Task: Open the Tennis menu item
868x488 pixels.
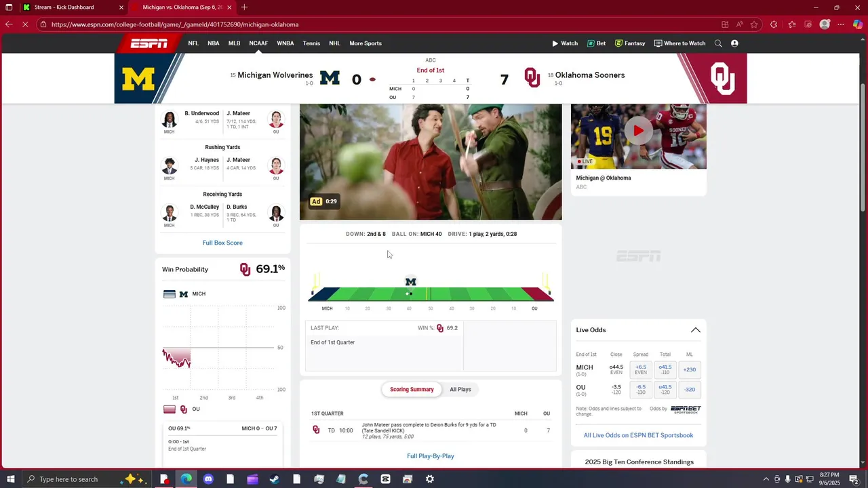Action: [x=311, y=43]
